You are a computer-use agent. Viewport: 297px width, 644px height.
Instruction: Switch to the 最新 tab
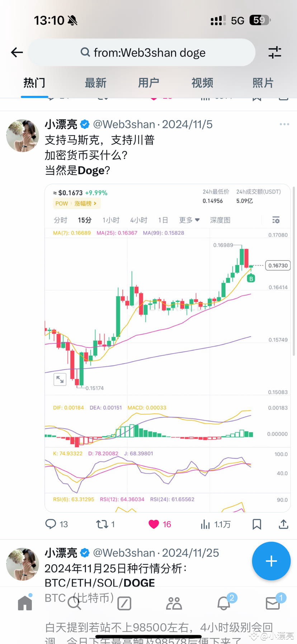click(95, 83)
